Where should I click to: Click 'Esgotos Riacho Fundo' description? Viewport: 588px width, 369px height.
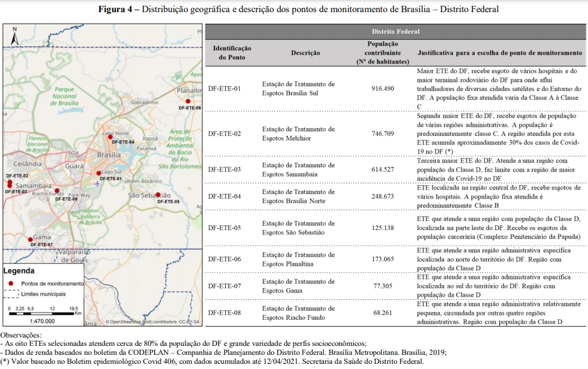coord(294,318)
